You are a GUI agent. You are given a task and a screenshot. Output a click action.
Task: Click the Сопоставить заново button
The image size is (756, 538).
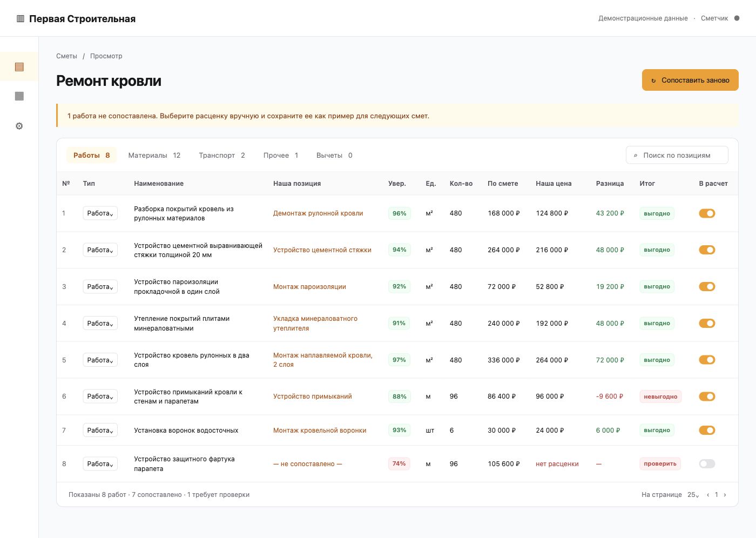pos(690,80)
